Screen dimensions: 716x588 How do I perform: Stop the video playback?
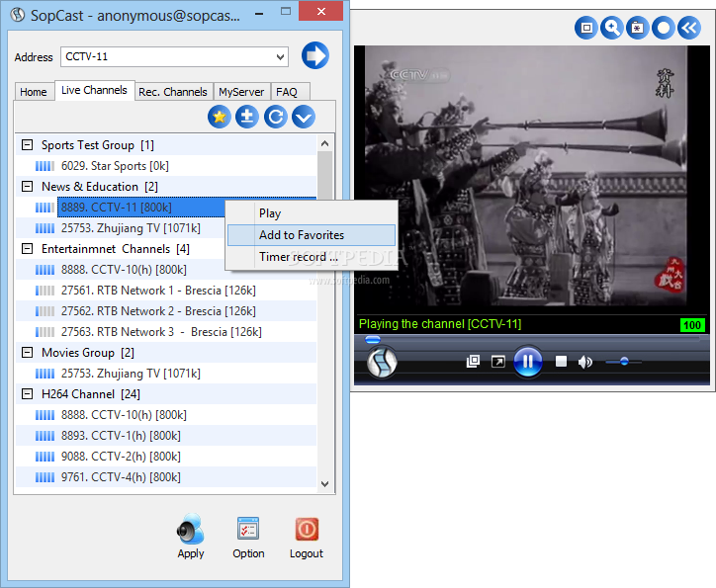[561, 362]
